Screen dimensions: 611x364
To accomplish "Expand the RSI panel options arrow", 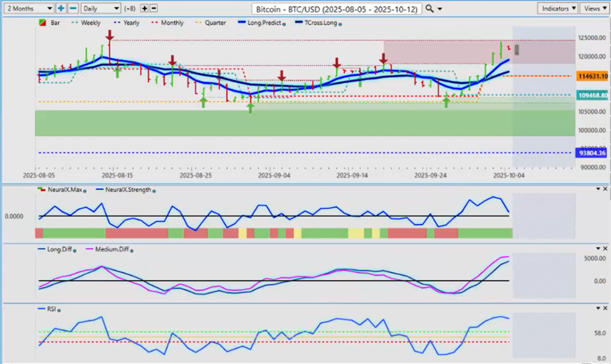I will 598,308.
